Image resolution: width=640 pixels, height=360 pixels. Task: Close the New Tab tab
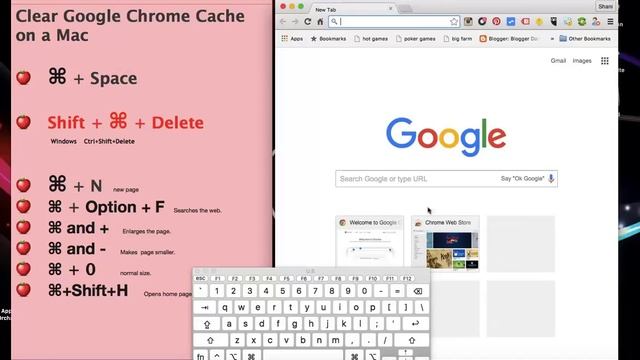coord(390,9)
